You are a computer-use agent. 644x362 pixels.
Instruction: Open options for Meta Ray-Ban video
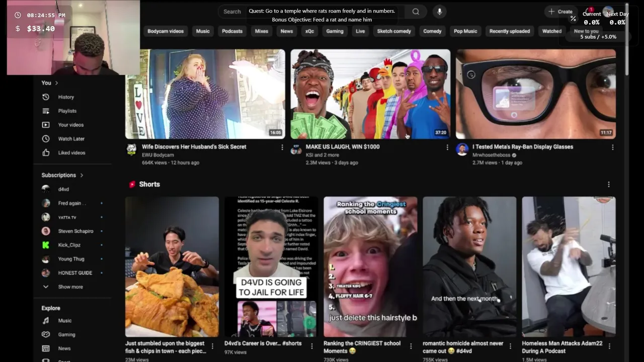click(x=612, y=147)
